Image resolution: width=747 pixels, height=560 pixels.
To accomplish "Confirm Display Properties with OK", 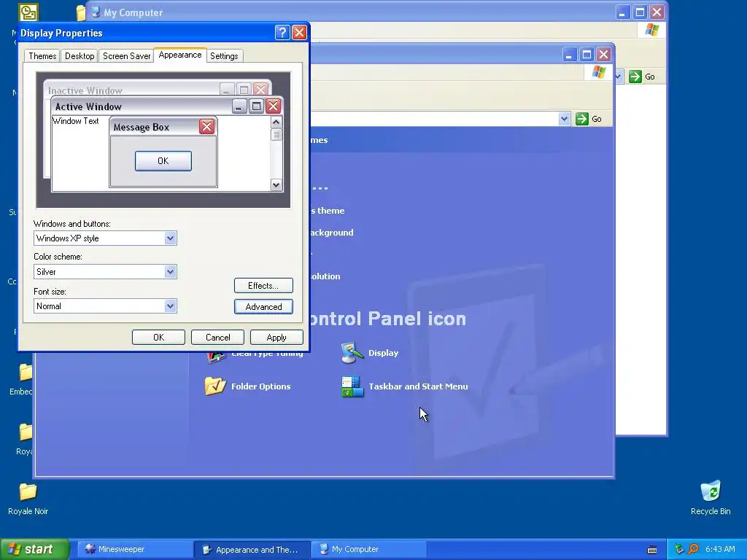I will (x=158, y=337).
